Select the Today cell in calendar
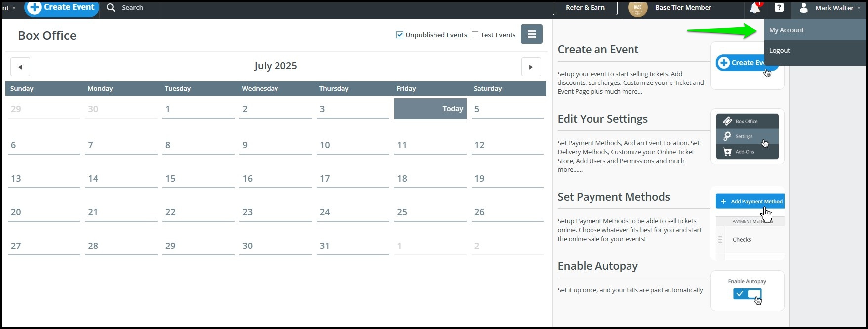 [x=430, y=109]
